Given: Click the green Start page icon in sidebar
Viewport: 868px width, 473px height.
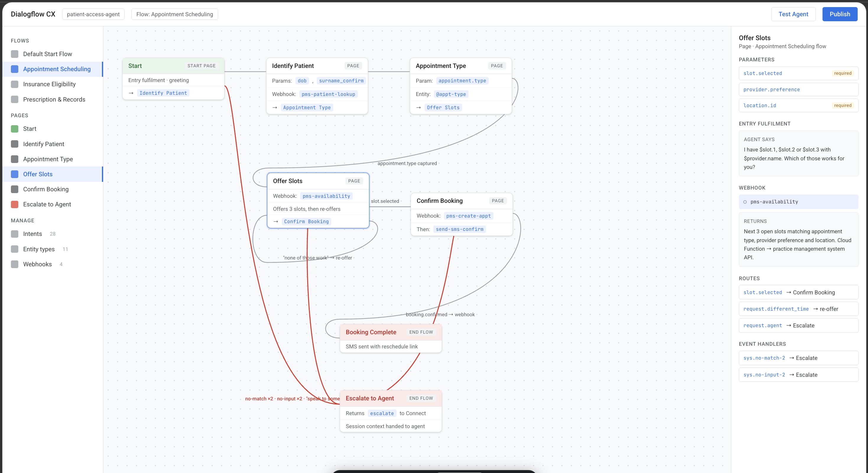Looking at the screenshot, I should coord(14,129).
